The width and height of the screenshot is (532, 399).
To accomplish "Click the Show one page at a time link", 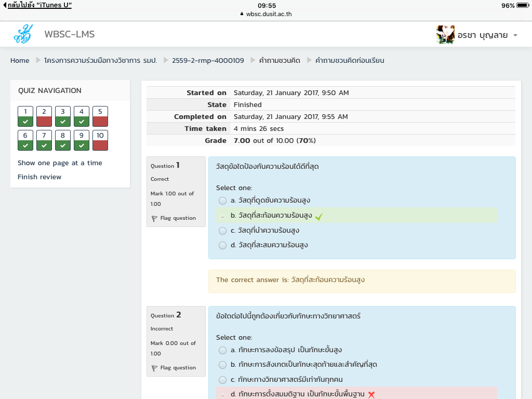I will [x=60, y=163].
